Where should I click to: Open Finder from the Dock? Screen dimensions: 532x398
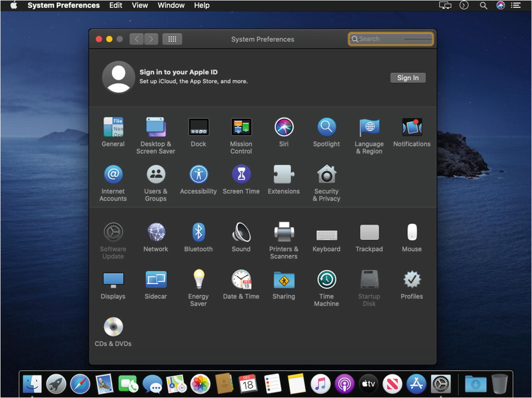32,384
